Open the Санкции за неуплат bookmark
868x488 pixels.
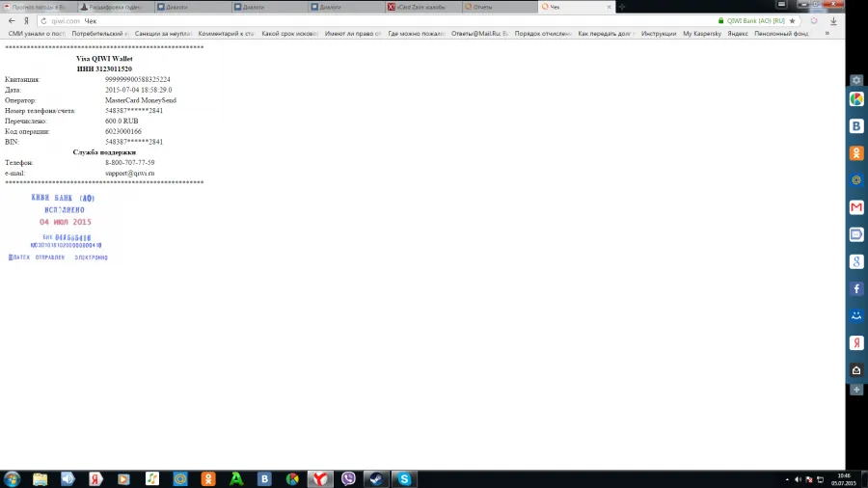click(163, 34)
